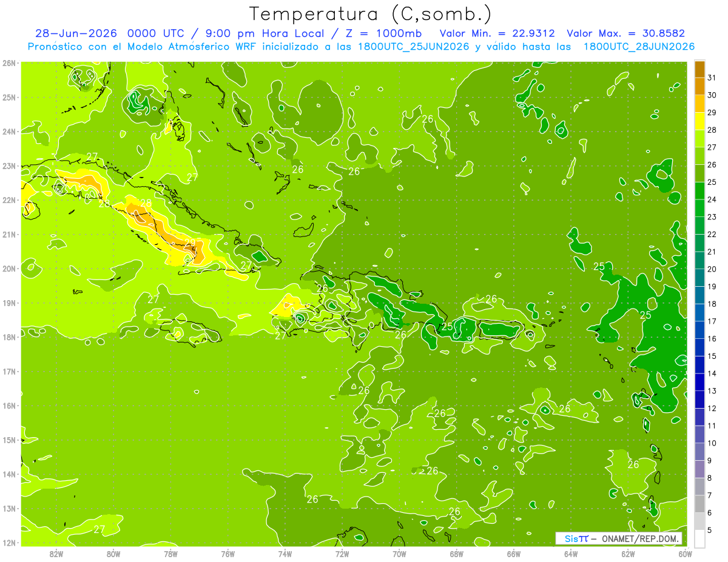
Task: Click the "62W" longitude axis label
Action: tap(628, 554)
